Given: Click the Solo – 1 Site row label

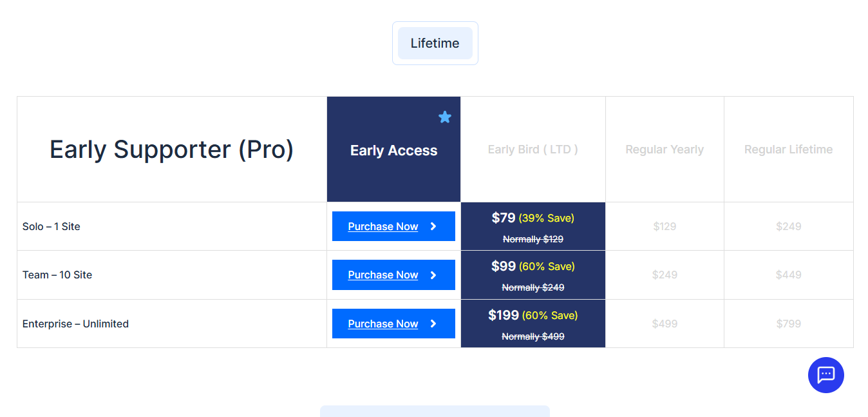Looking at the screenshot, I should 51,226.
